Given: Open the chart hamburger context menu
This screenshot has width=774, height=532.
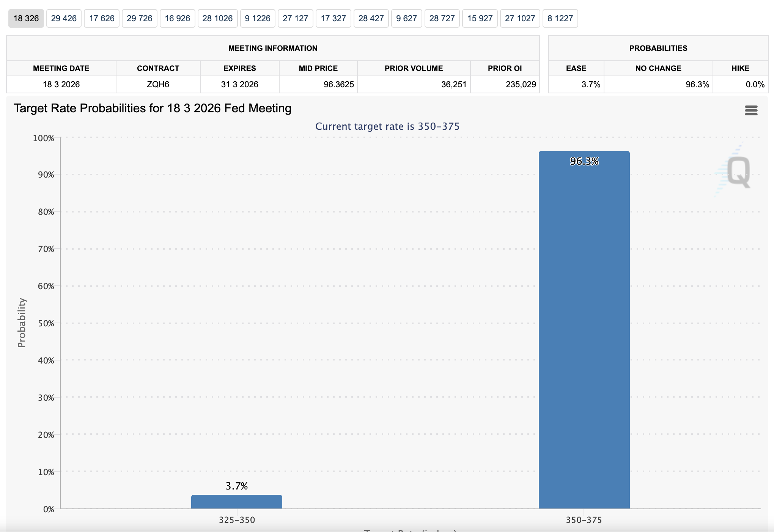Looking at the screenshot, I should tap(751, 110).
